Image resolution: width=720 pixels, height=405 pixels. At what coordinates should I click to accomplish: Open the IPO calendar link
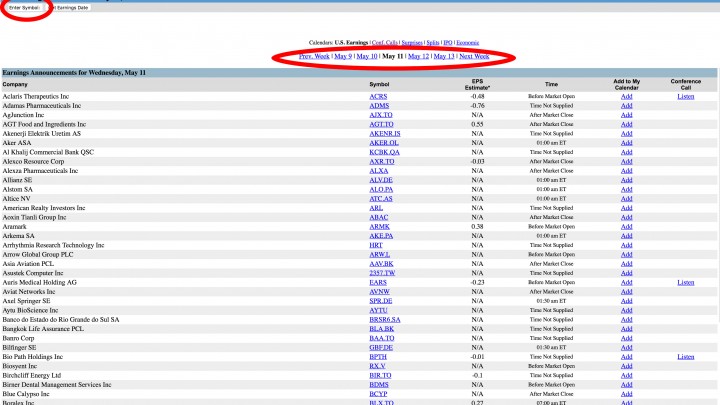[448, 43]
